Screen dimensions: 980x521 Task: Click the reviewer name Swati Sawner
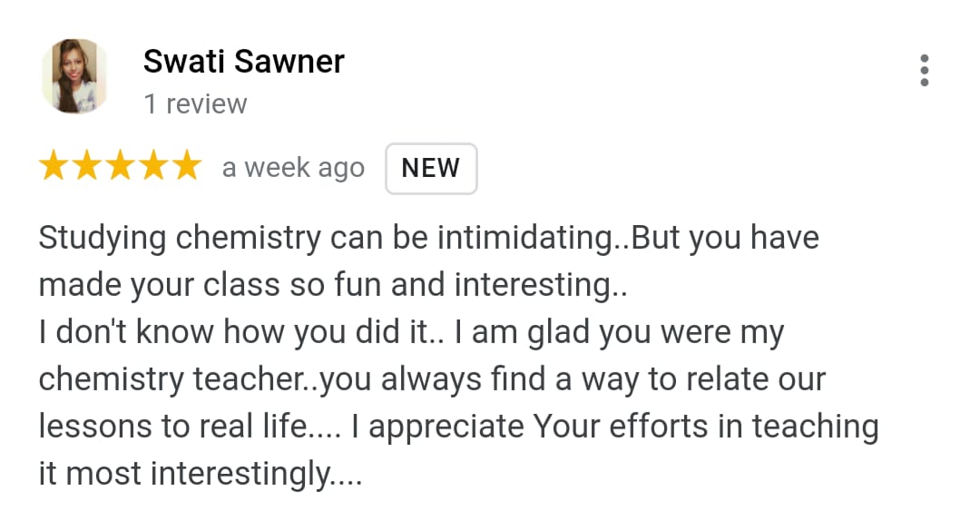point(243,62)
